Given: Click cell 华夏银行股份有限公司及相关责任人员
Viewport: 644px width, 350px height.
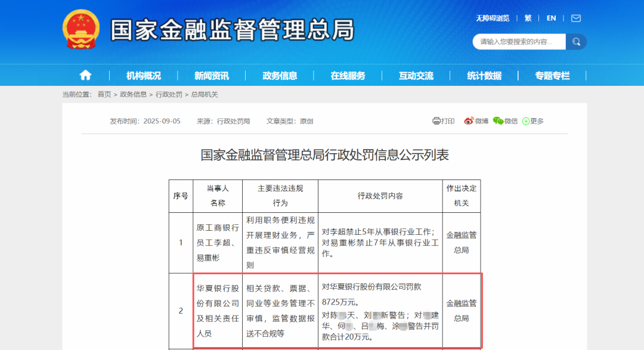Looking at the screenshot, I should [x=218, y=311].
